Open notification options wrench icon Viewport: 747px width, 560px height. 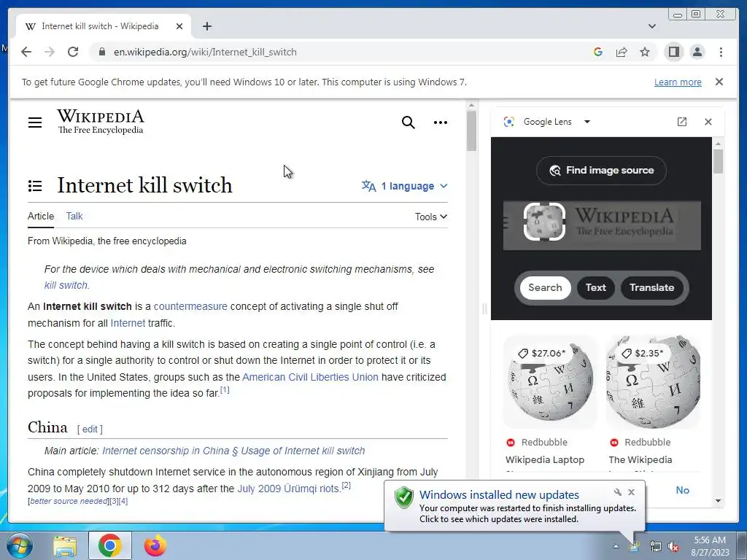click(617, 492)
